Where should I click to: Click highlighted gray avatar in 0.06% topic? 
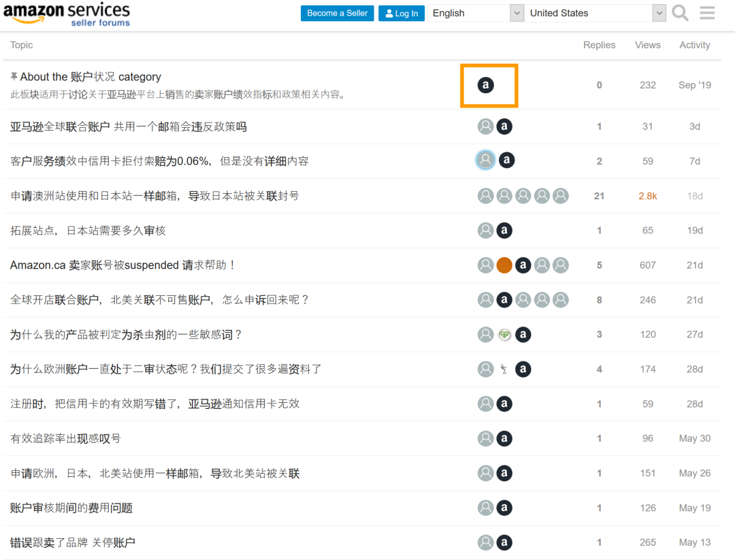[485, 160]
